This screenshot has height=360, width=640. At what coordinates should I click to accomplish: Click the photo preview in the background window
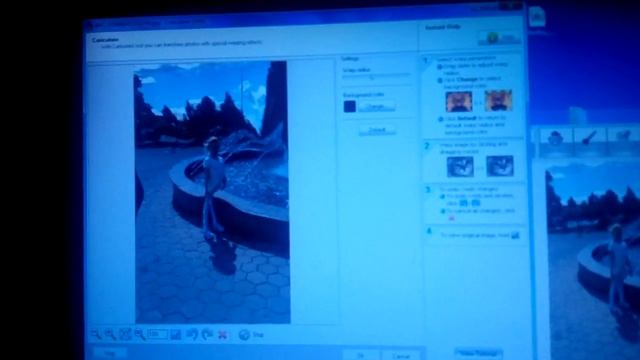pos(593,261)
